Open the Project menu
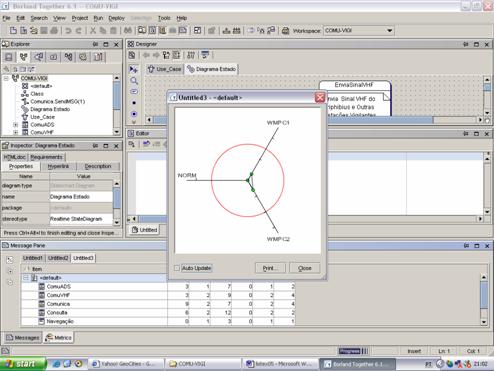 pos(80,18)
